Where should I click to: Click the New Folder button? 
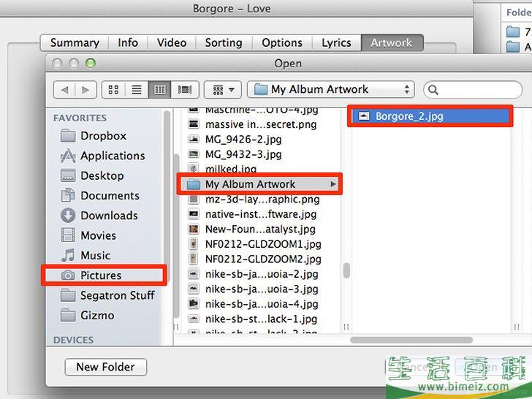(x=106, y=367)
